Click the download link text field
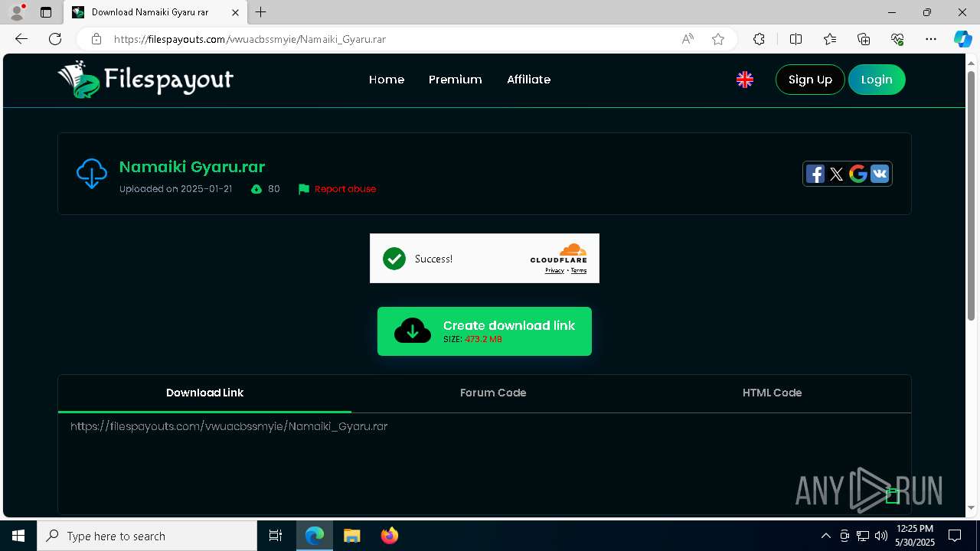Screen dimensions: 980x551 coord(485,463)
